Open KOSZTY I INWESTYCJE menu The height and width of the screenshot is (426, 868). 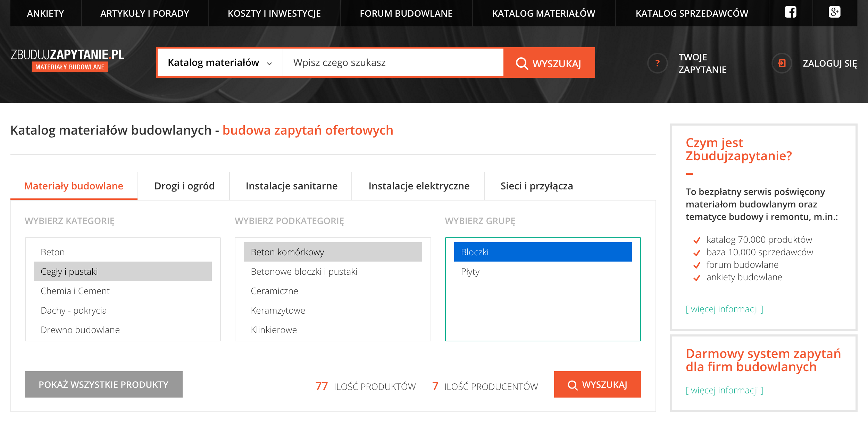(x=274, y=13)
